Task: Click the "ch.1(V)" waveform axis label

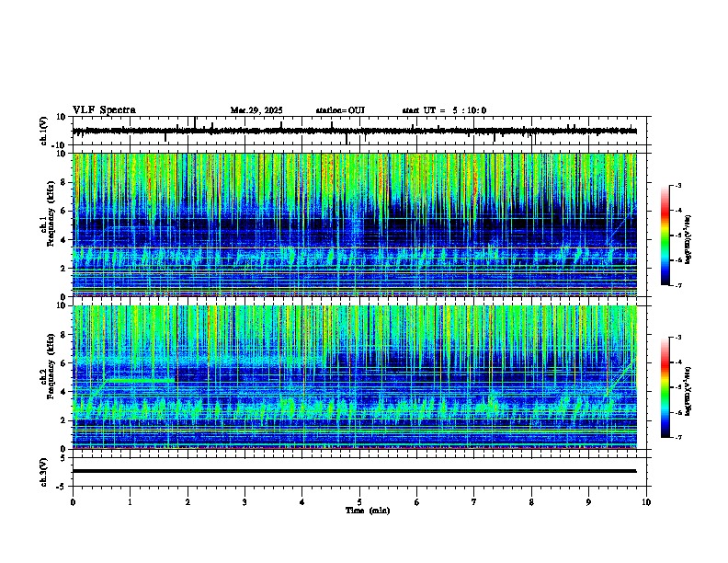Action: point(44,131)
